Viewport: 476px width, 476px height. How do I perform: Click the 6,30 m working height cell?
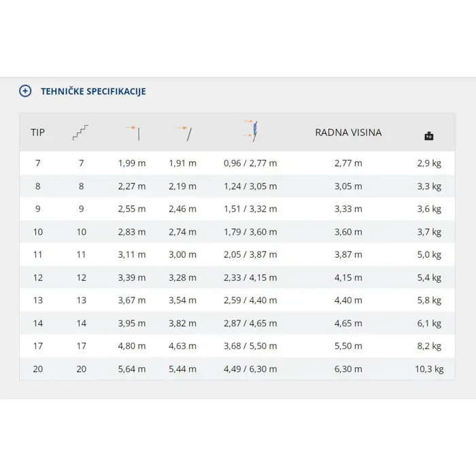(x=348, y=369)
